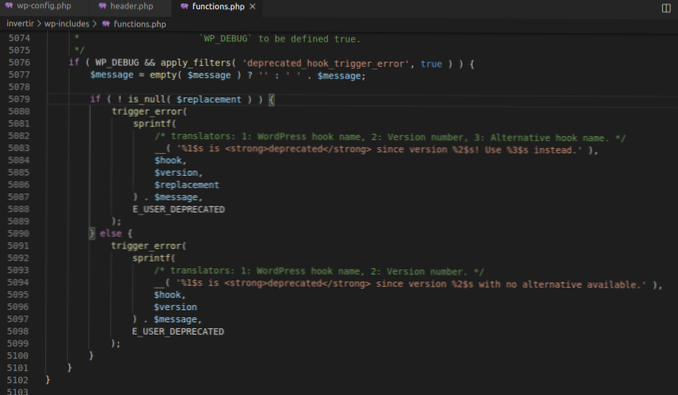The width and height of the screenshot is (678, 395).
Task: Place cursor on WP_DEBUG in the if condition
Action: [x=117, y=63]
